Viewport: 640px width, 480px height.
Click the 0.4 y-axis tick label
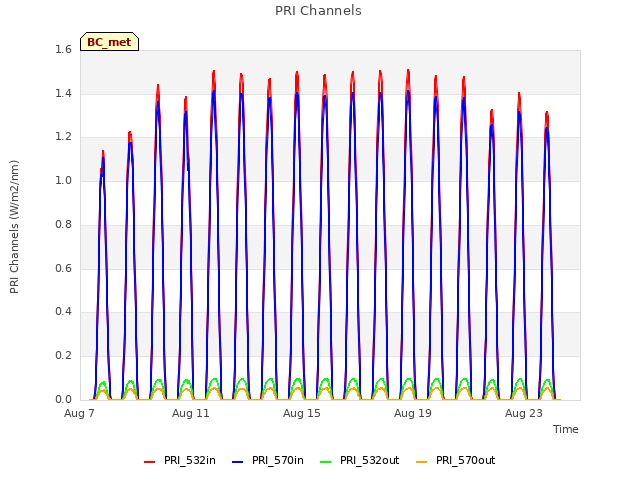63,311
